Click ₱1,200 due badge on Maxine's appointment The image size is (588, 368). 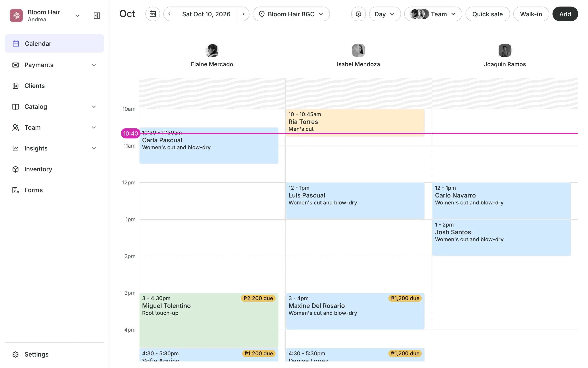pos(405,298)
